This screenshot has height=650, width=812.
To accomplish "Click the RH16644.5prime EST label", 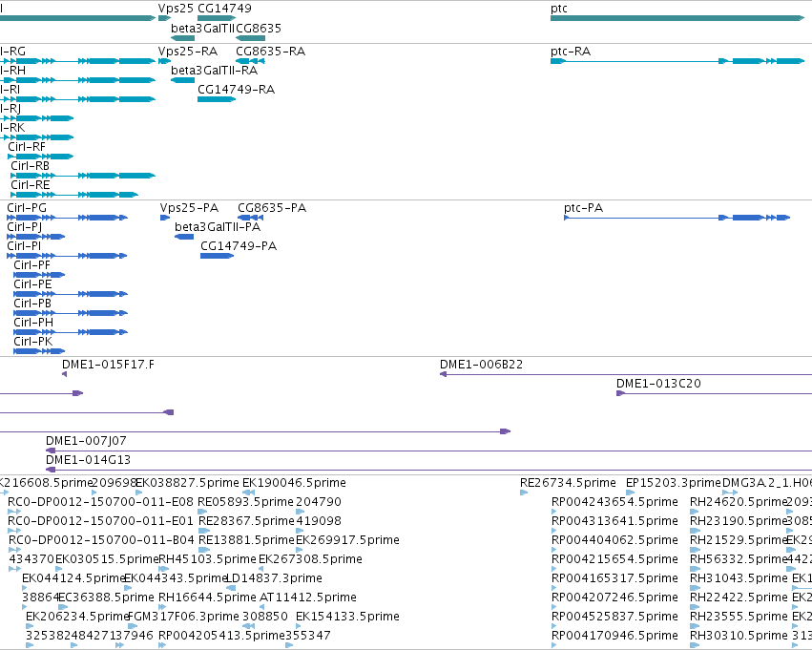I will [207, 598].
